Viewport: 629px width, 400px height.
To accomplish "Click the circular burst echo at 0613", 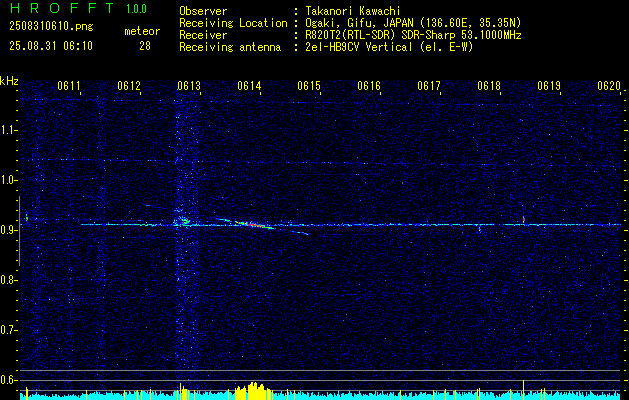I will 183,220.
